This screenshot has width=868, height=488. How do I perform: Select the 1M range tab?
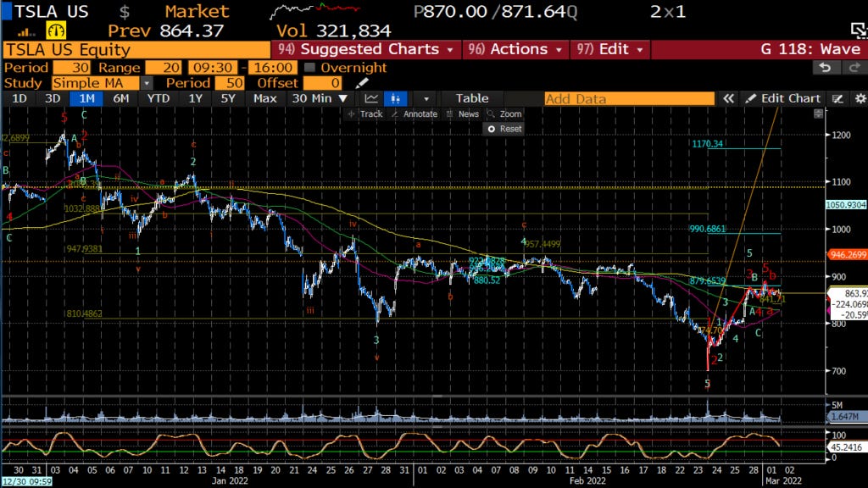86,98
